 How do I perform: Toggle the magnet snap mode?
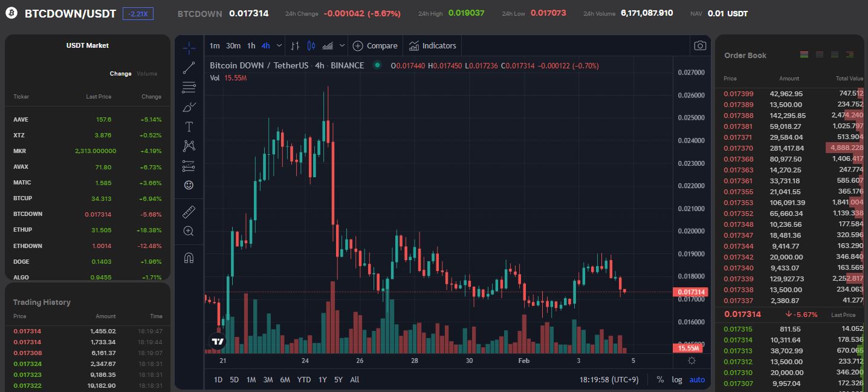189,258
